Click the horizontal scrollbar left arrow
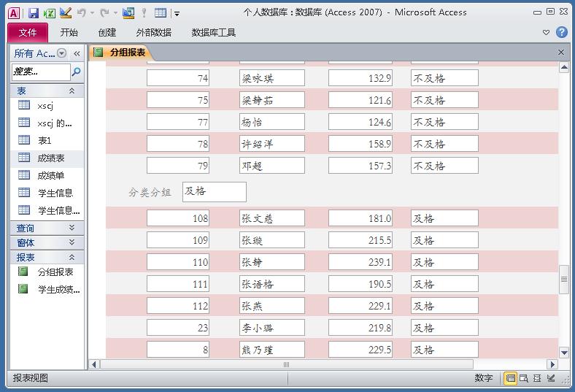This screenshot has height=392, width=575. coord(94,364)
